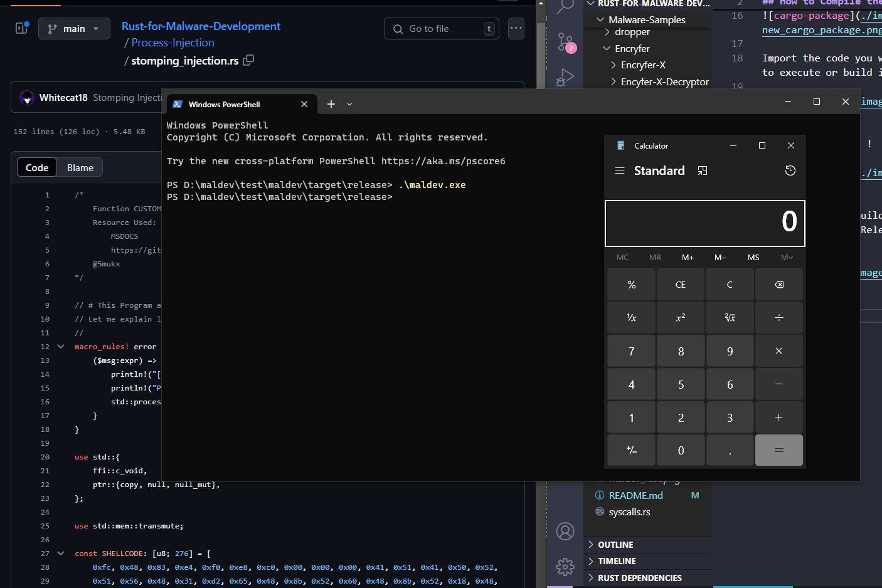Open VS Code Accounts icon

point(565,532)
